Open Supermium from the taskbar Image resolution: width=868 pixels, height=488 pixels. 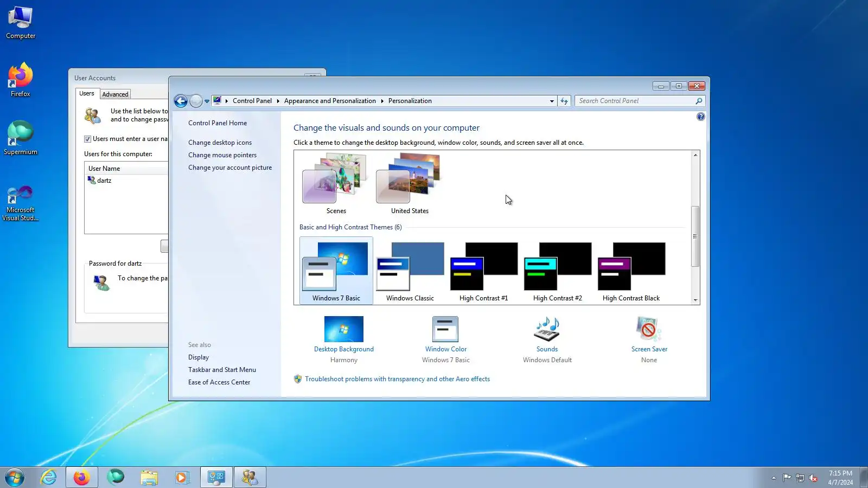tap(116, 477)
